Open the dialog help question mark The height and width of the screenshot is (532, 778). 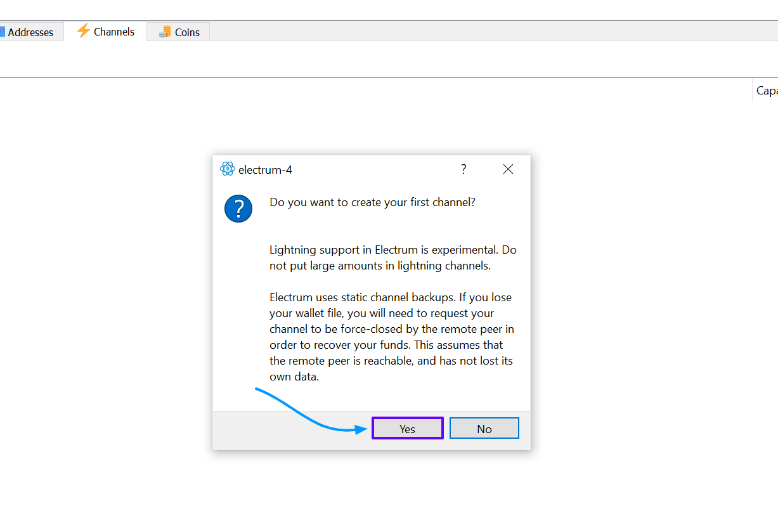point(464,169)
